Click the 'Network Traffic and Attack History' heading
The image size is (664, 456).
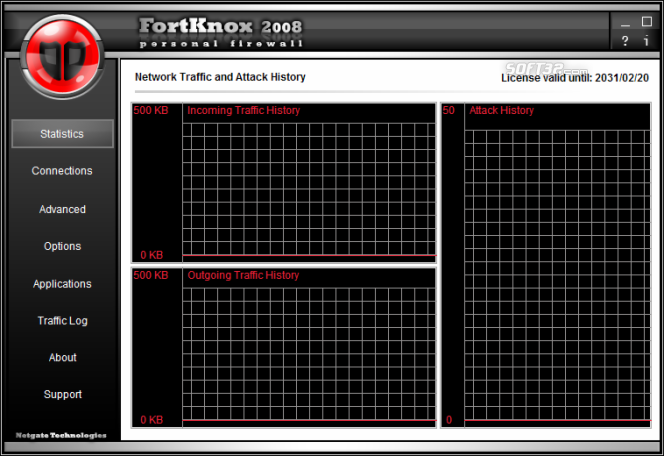[220, 77]
